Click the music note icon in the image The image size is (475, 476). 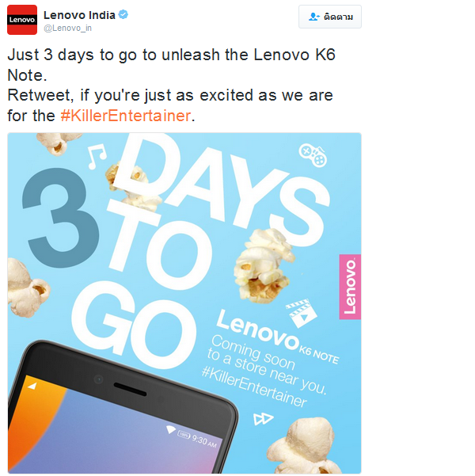click(x=97, y=156)
